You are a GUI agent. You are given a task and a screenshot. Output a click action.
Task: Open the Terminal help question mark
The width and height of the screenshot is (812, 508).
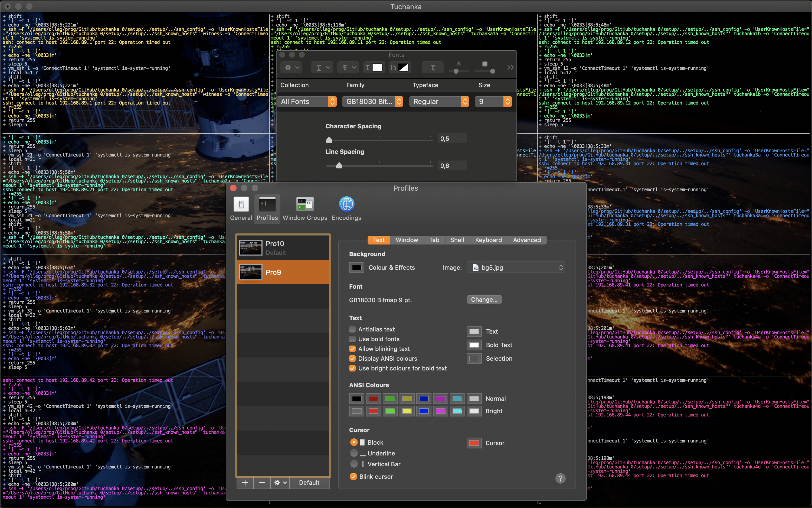(560, 478)
